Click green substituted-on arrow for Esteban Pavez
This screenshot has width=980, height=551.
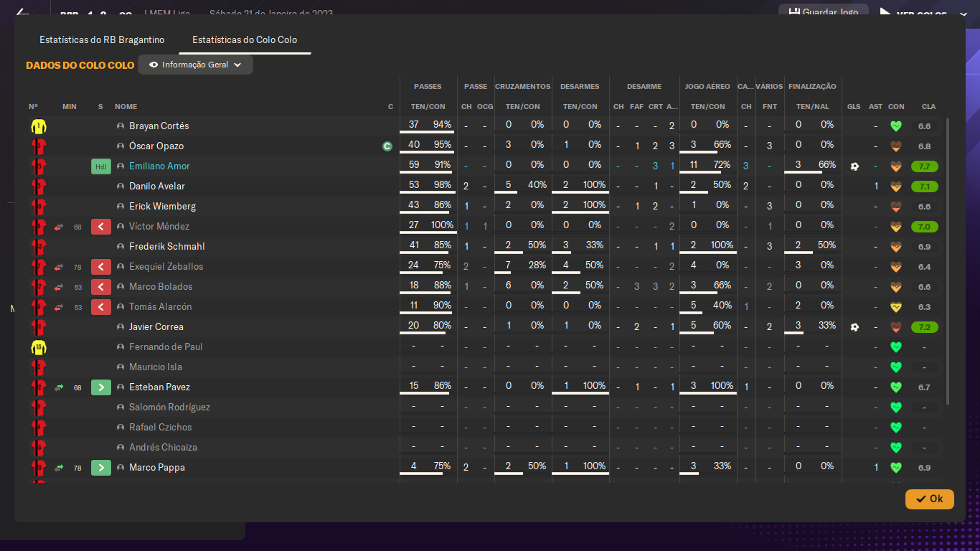(x=101, y=387)
